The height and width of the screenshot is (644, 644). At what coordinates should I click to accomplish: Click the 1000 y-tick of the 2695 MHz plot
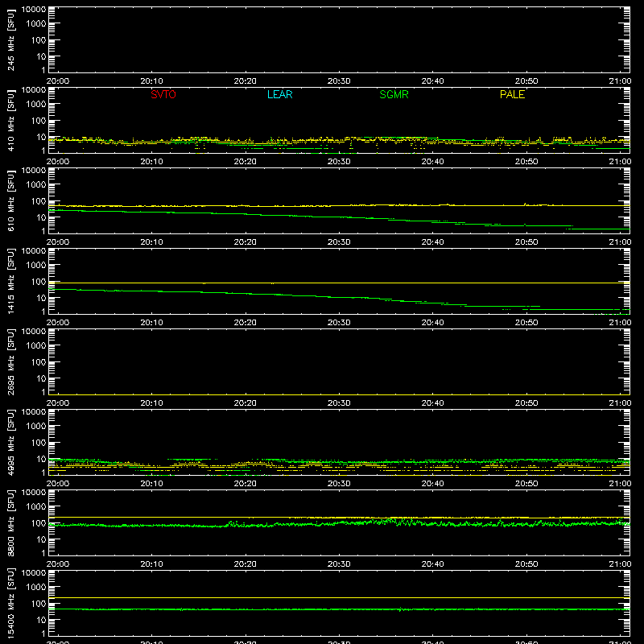tap(36, 346)
